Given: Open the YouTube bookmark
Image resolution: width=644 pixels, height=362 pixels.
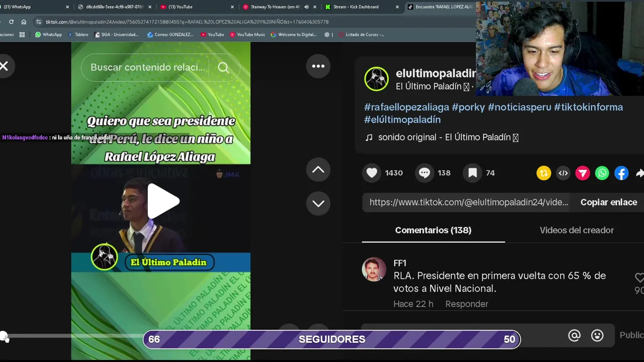Looking at the screenshot, I should (212, 35).
